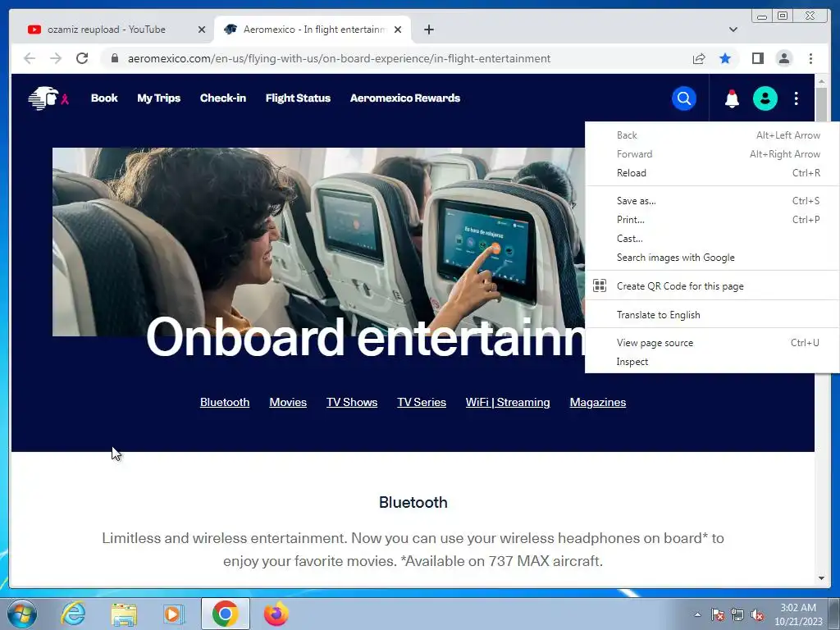Choose Reload in the context menu

(x=713, y=173)
